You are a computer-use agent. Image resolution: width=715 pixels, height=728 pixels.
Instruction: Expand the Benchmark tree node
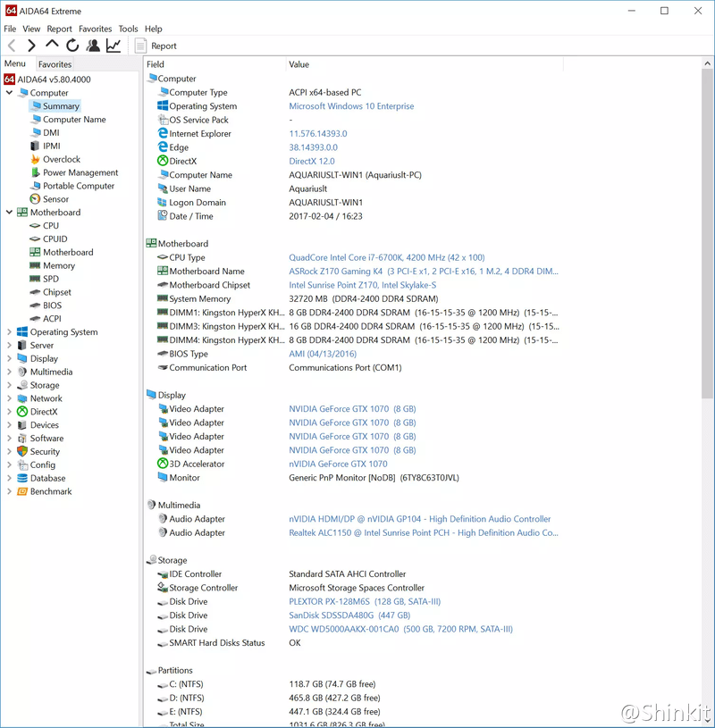click(x=10, y=491)
